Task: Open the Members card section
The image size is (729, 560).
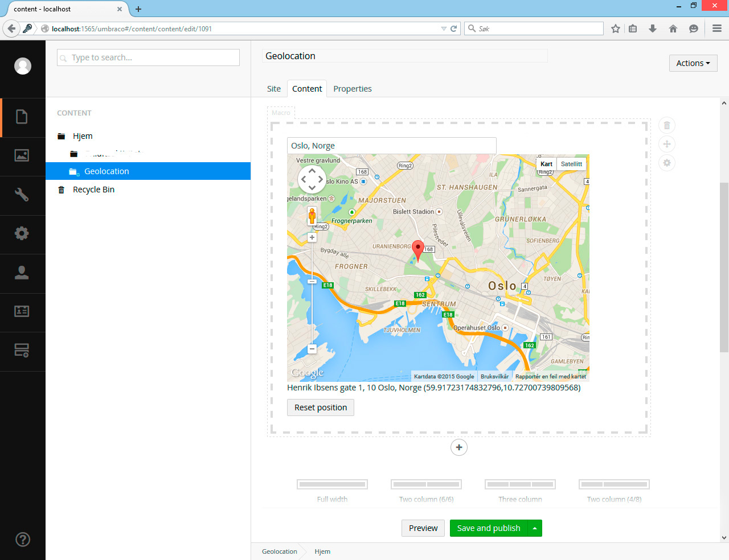Action: click(x=22, y=311)
